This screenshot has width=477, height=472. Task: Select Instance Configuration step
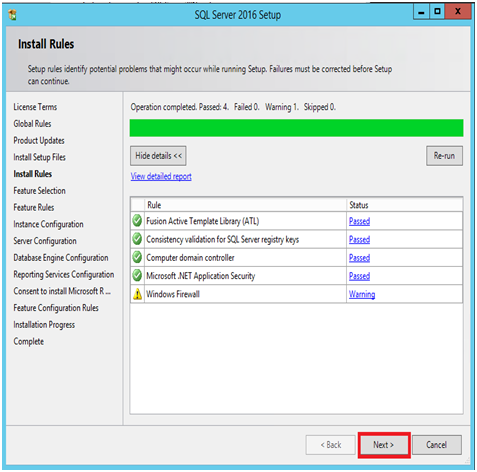[x=48, y=224]
